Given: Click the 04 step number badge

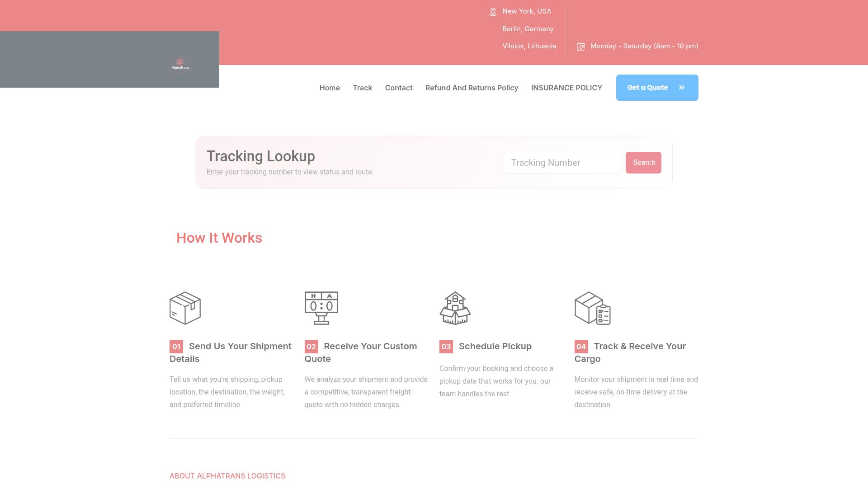Looking at the screenshot, I should click(x=581, y=347).
